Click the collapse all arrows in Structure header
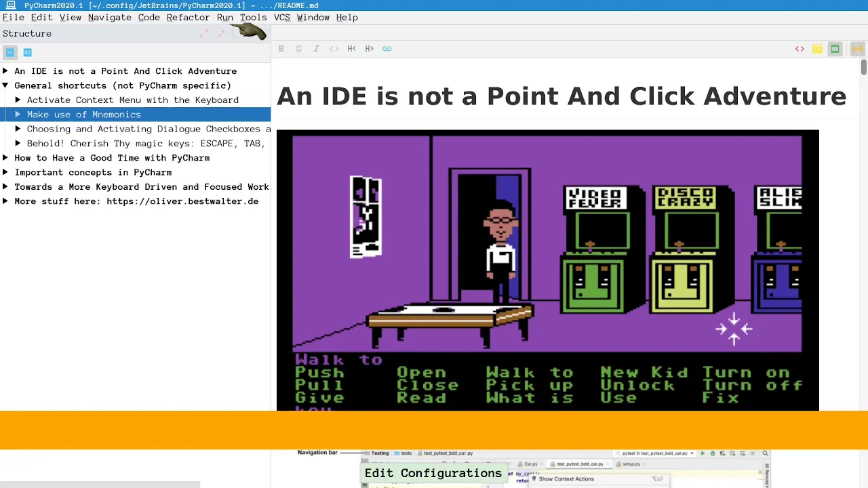Viewport: 868px width, 488px height. click(222, 33)
